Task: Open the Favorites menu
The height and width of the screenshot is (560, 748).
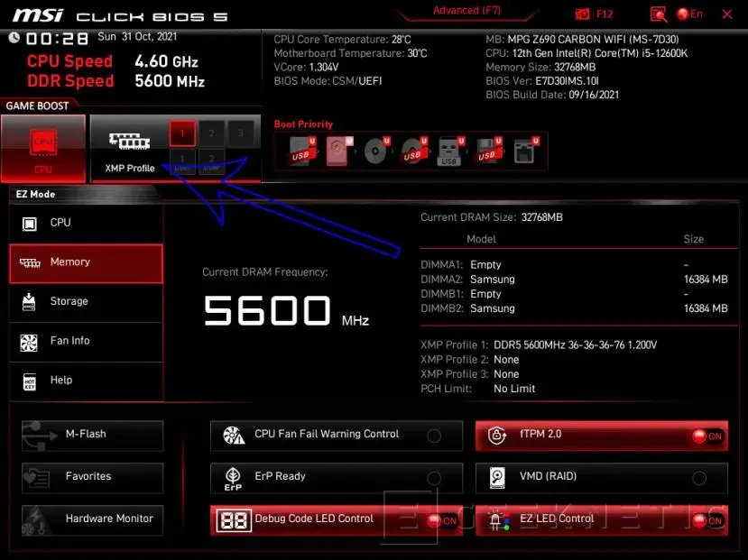Action: pos(93,477)
